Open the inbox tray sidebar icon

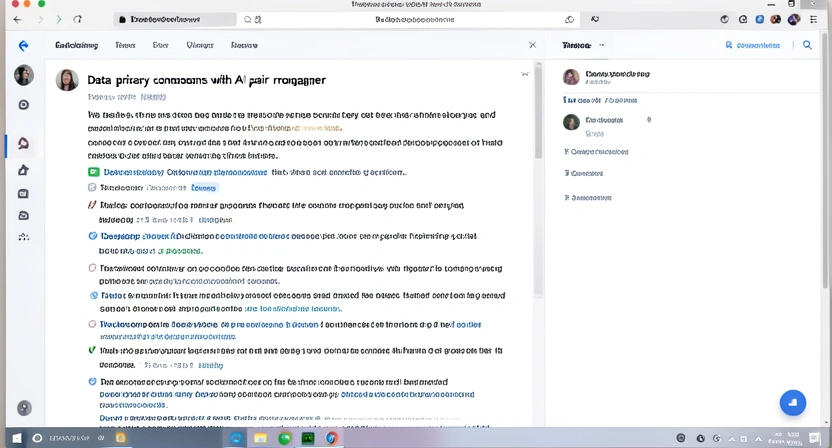pyautogui.click(x=23, y=216)
